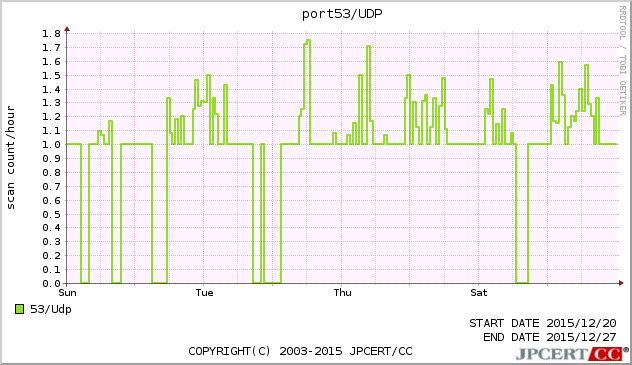This screenshot has width=632, height=365.
Task: Click the Thu x-axis label
Action: [342, 292]
